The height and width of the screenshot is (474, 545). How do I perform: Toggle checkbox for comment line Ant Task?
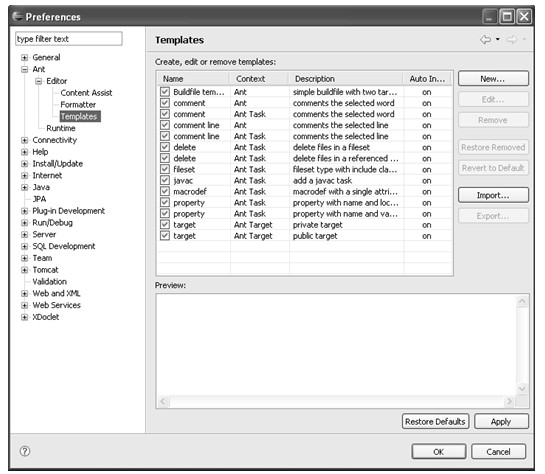(x=165, y=136)
